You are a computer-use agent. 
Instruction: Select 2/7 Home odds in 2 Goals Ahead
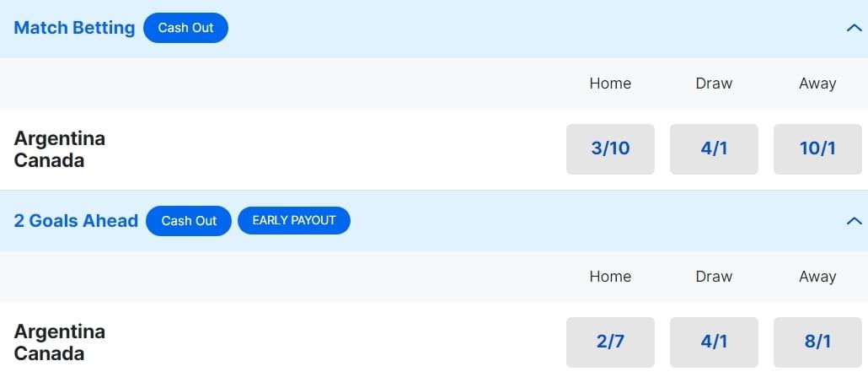point(610,342)
